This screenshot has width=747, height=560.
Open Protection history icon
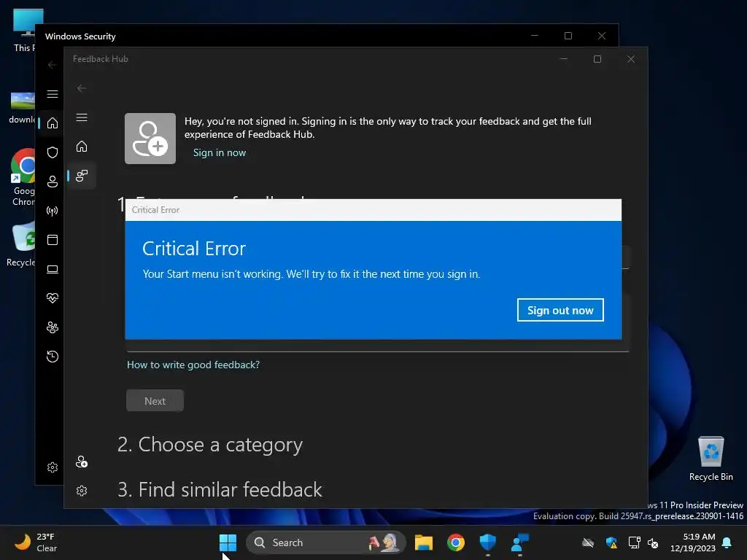click(x=53, y=357)
